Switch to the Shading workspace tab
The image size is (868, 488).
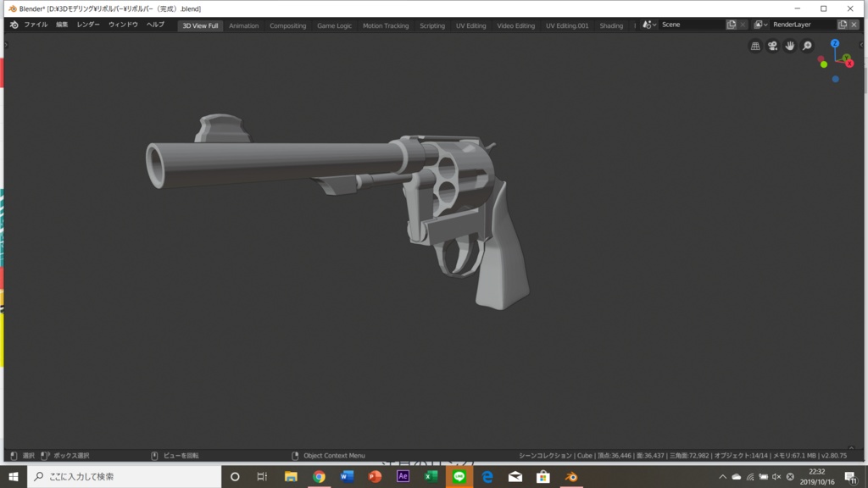(611, 25)
